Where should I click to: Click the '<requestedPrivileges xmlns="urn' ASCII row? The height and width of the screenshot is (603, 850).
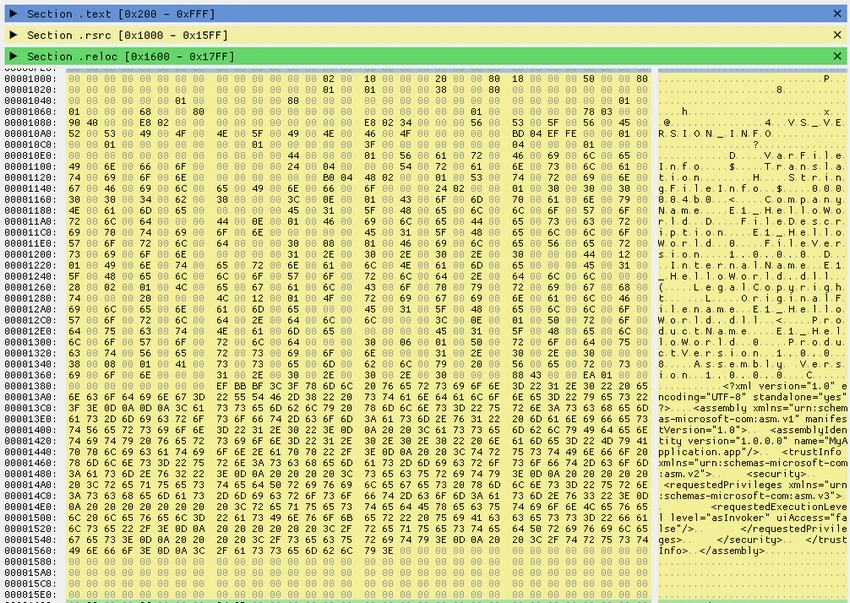[x=755, y=485]
